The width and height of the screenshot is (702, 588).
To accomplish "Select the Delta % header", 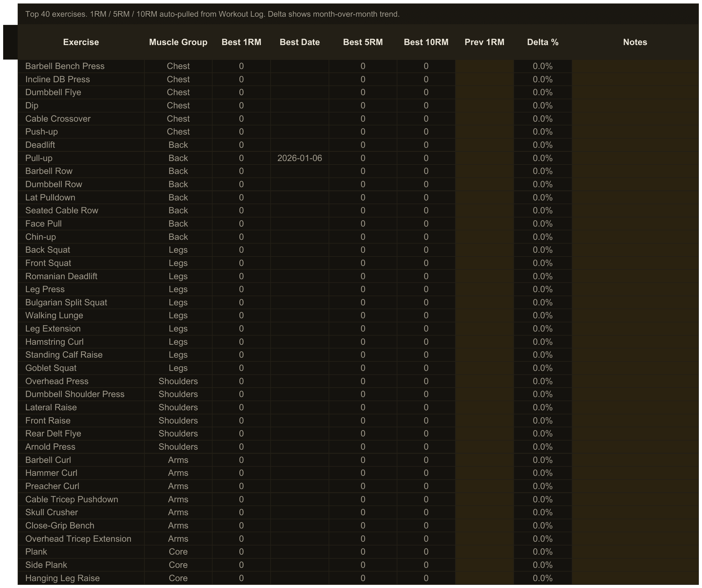I will pyautogui.click(x=542, y=42).
